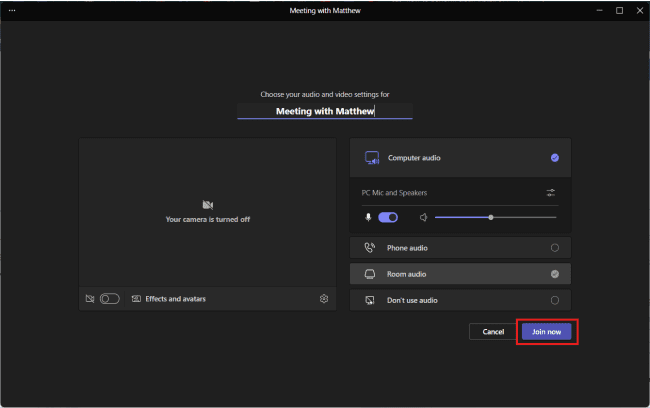Screen dimensions: 650x408
Task: Select the Phone audio radio button
Action: [555, 248]
